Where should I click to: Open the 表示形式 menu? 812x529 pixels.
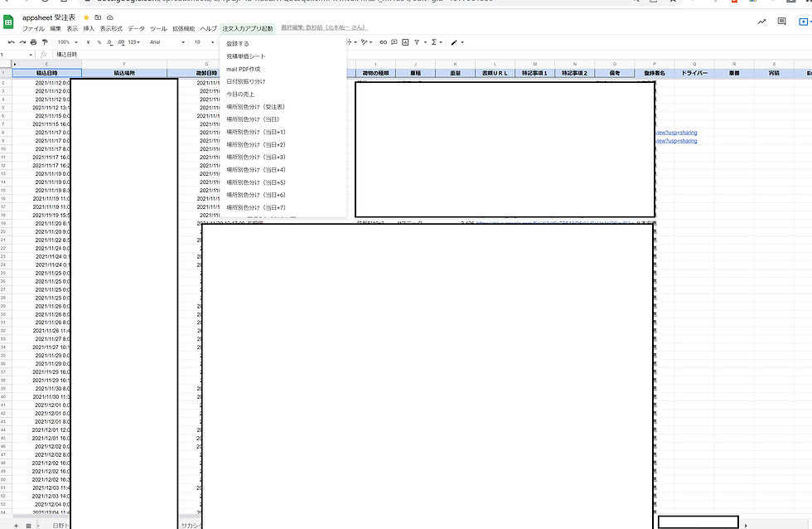pyautogui.click(x=111, y=28)
